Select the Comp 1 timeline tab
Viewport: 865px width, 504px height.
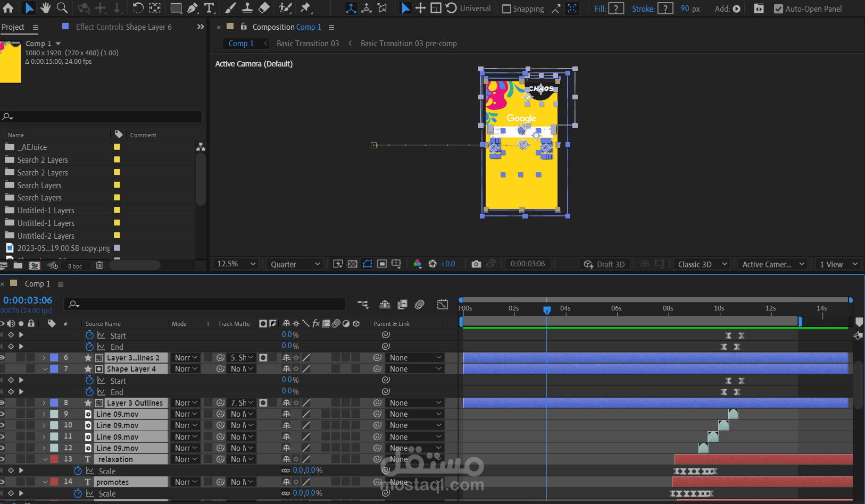tap(37, 284)
